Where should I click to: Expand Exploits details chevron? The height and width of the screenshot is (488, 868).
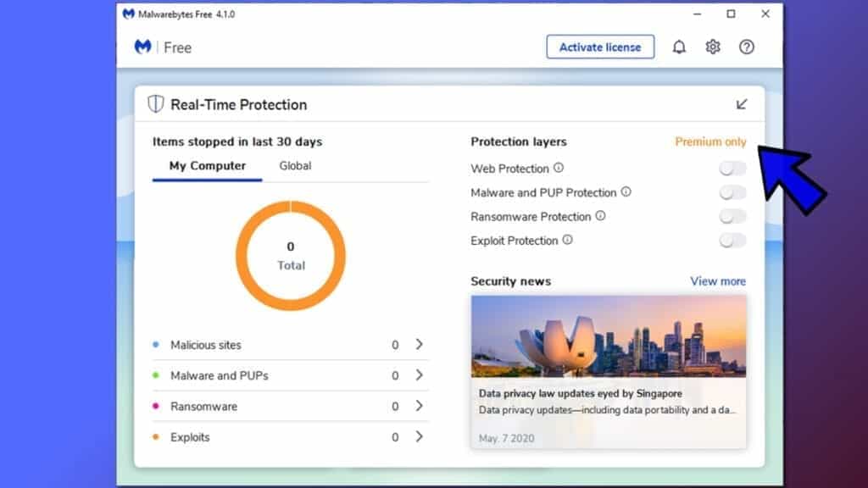[x=419, y=436]
